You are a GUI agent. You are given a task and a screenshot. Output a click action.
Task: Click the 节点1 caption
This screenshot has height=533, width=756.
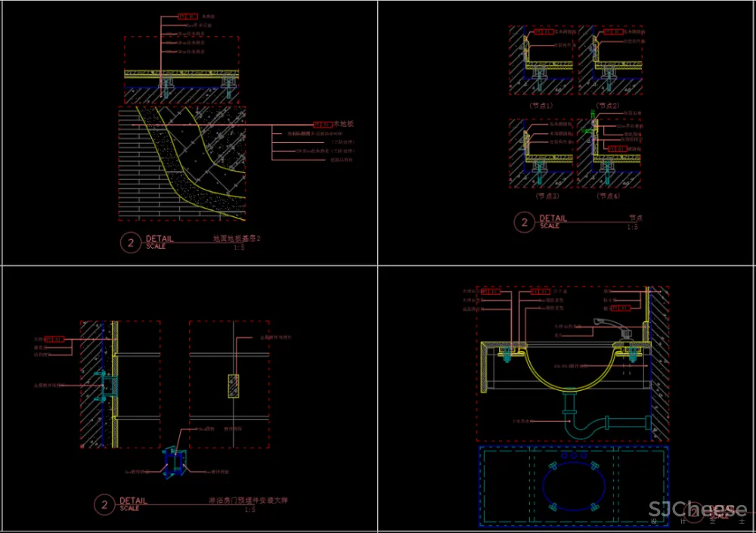tap(541, 106)
